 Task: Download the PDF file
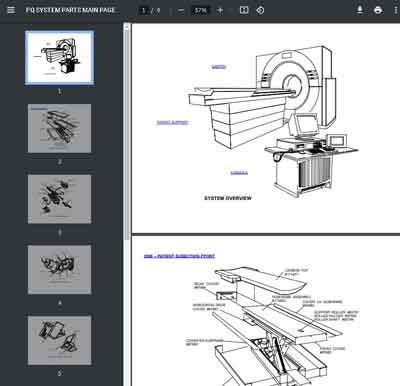[360, 10]
